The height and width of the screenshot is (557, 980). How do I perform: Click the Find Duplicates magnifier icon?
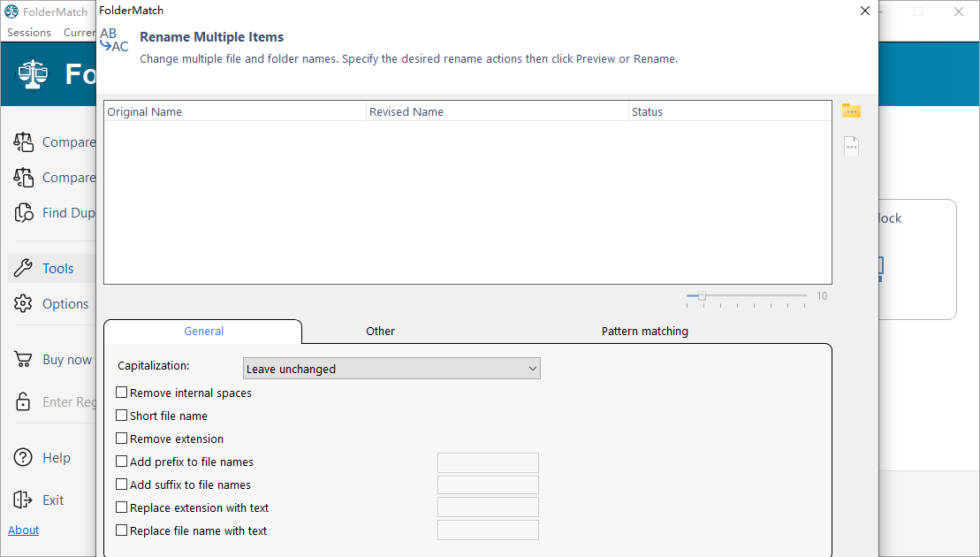click(24, 212)
